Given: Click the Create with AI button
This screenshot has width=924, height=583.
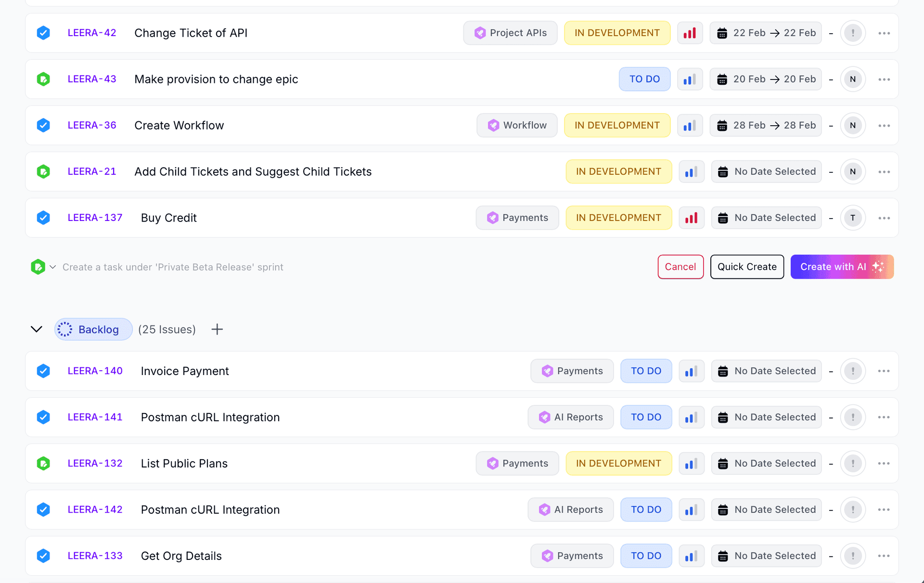Looking at the screenshot, I should click(x=842, y=267).
